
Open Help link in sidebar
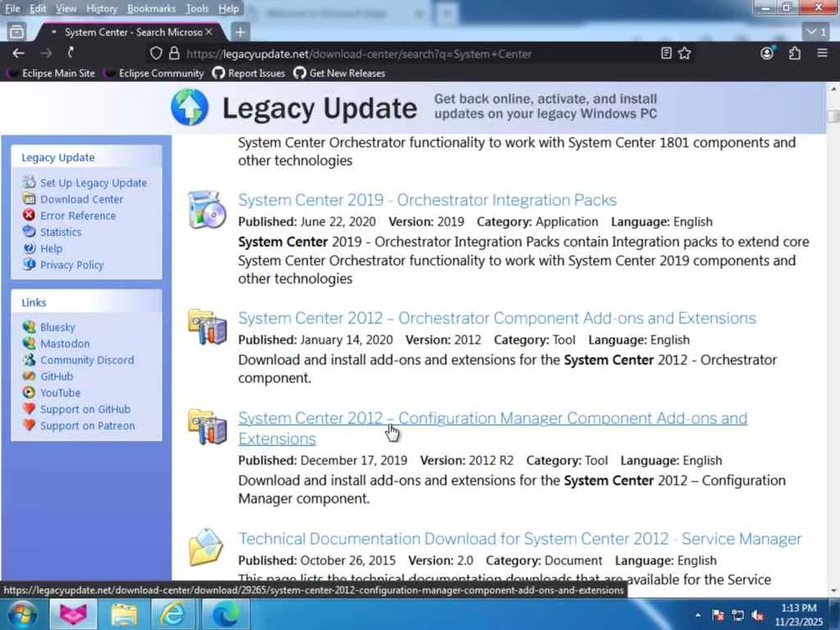pos(51,249)
